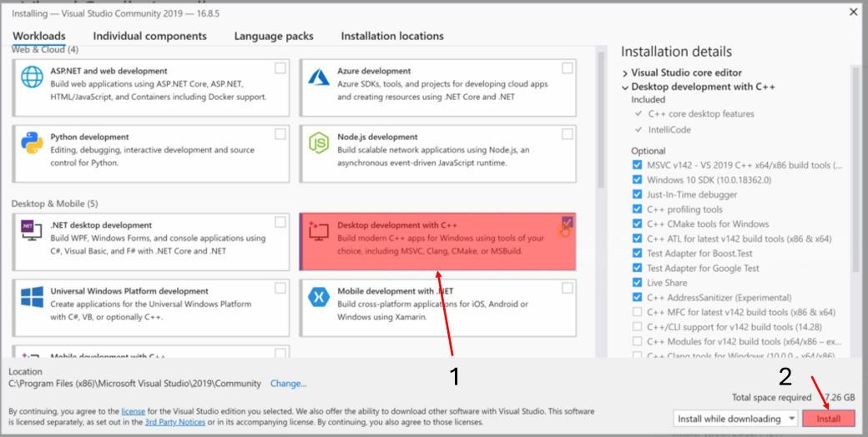Click the 'Total space required' label
Image resolution: width=868 pixels, height=437 pixels.
coord(772,397)
